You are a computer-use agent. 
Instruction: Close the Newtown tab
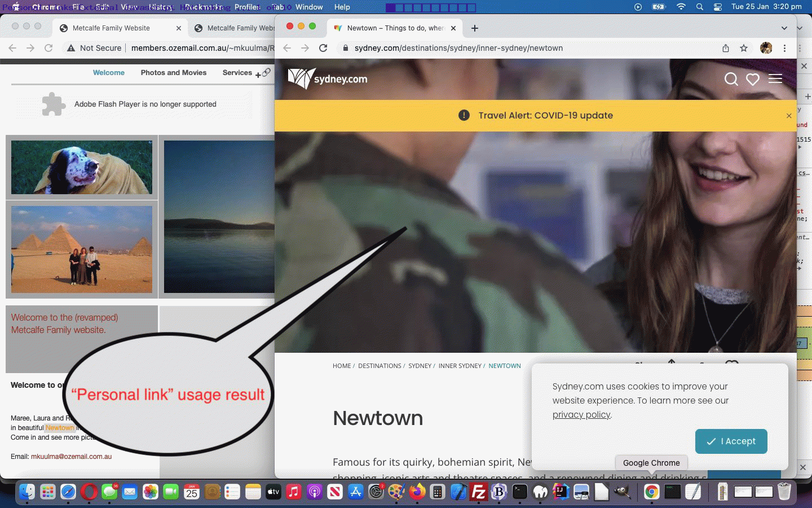click(453, 28)
